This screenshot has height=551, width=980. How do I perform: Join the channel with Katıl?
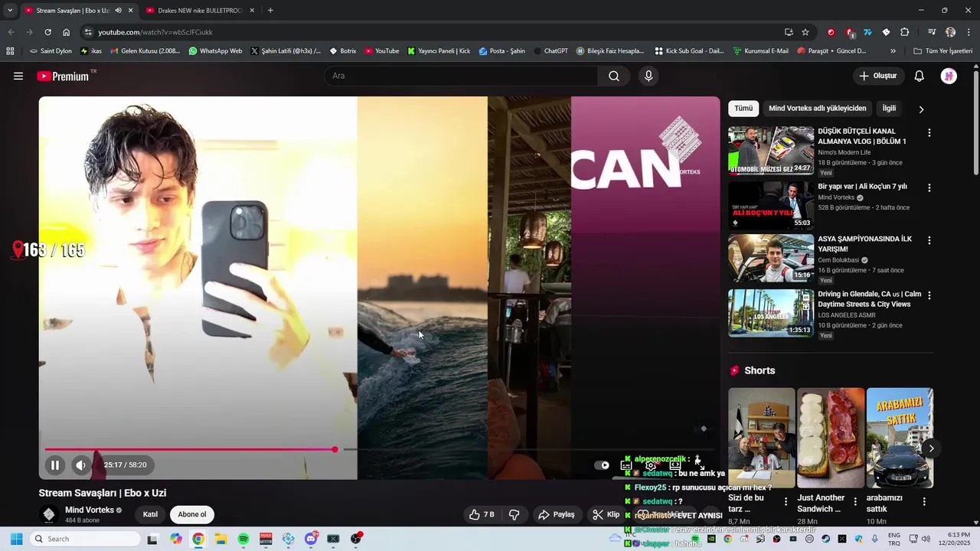click(x=151, y=514)
